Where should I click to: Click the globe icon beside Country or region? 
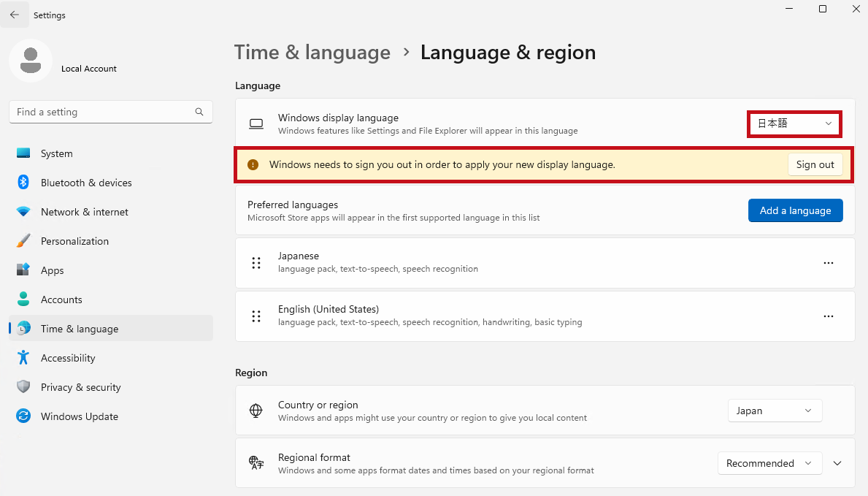point(256,411)
